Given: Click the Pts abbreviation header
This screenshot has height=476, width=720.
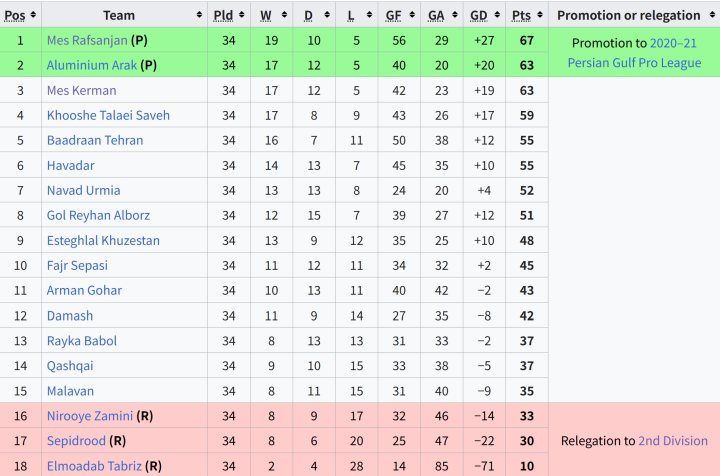Looking at the screenshot, I should (x=521, y=16).
